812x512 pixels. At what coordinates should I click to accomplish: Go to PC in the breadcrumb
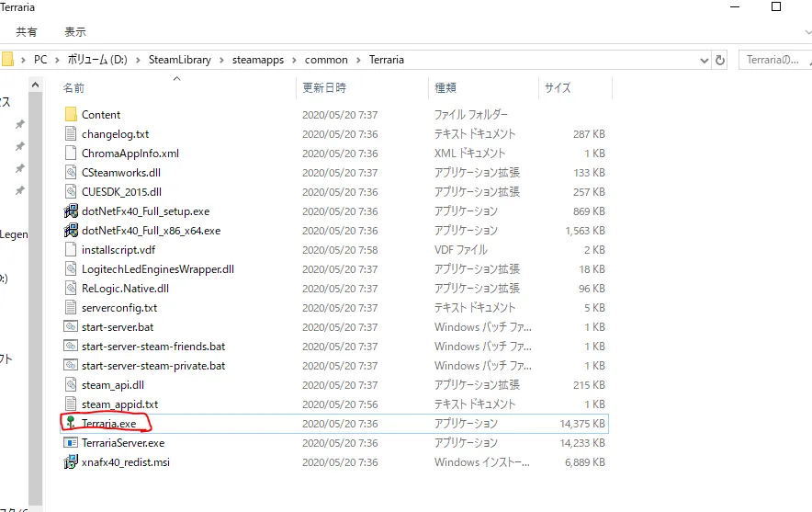pyautogui.click(x=40, y=60)
